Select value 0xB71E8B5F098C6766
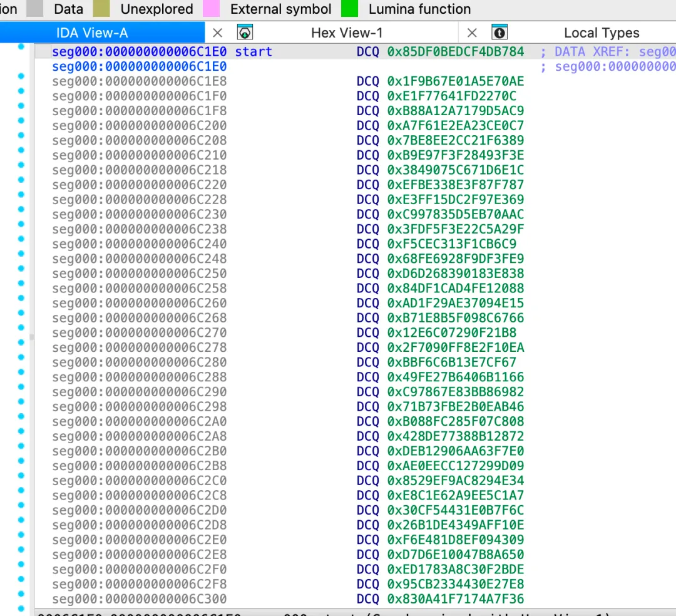This screenshot has width=676, height=616. coord(455,317)
